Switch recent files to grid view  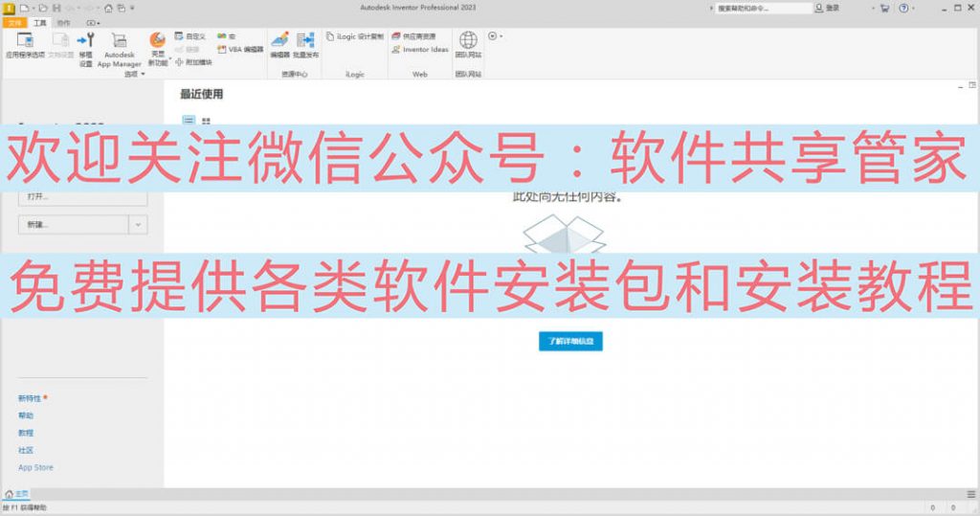click(207, 121)
